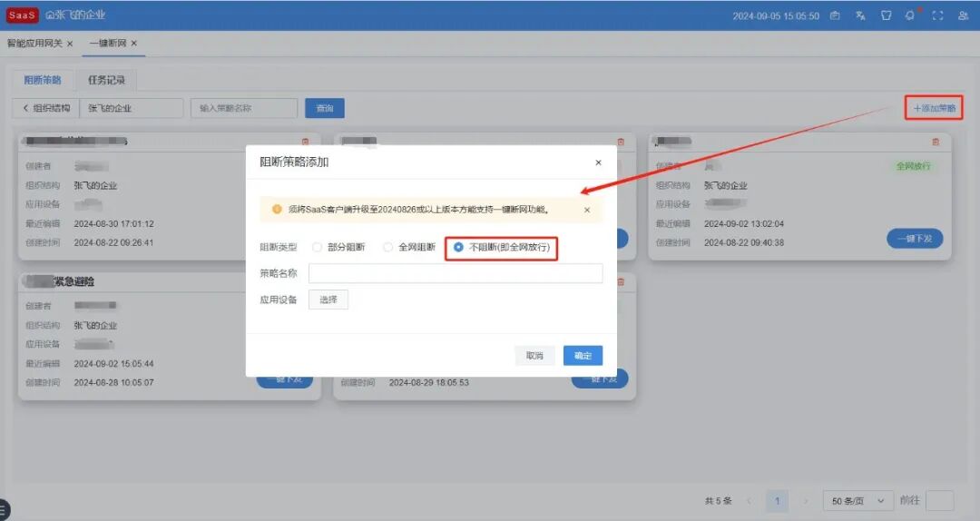Viewport: 980px width, 521px height.
Task: Click timestamp 2024-08-22 09:40:38
Action: (744, 242)
